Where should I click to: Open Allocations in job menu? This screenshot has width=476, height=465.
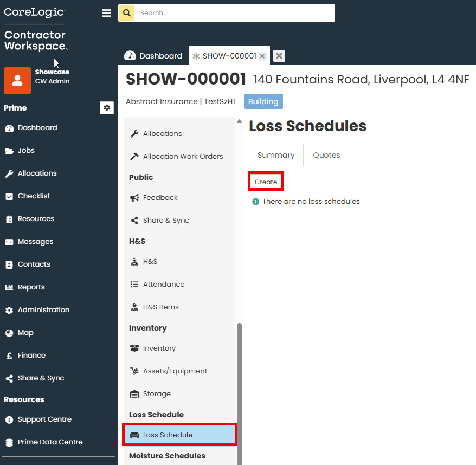(179, 133)
